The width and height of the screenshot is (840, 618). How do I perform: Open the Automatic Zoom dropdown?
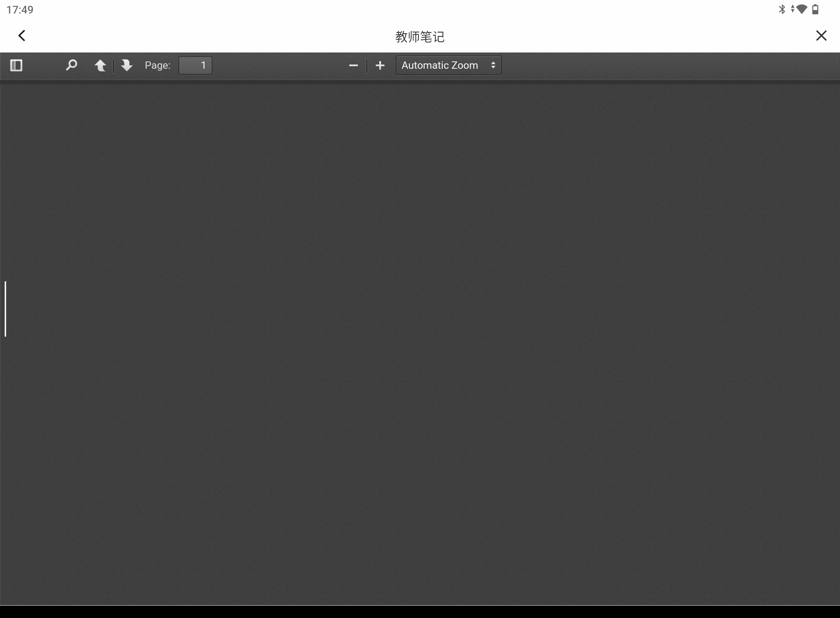click(440, 65)
